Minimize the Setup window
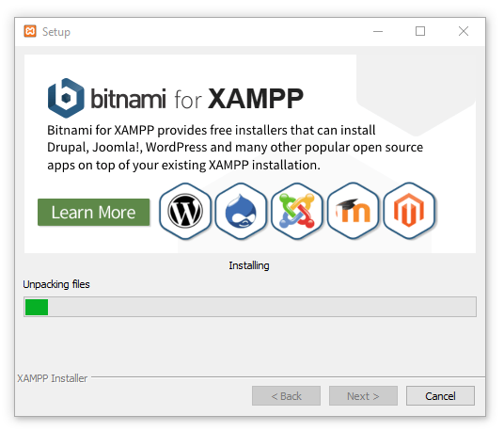The width and height of the screenshot is (504, 431). point(378,31)
